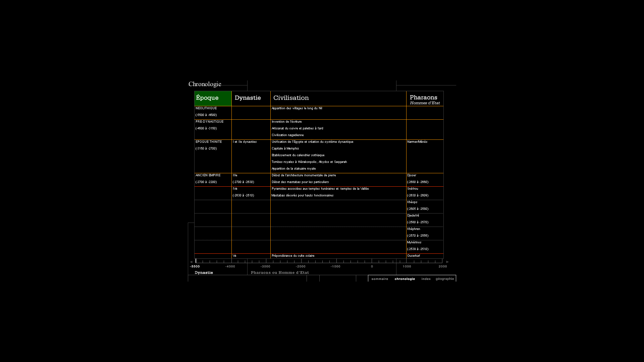Image resolution: width=644 pixels, height=362 pixels.
Task: Open the sommaire tab
Action: tap(380, 279)
